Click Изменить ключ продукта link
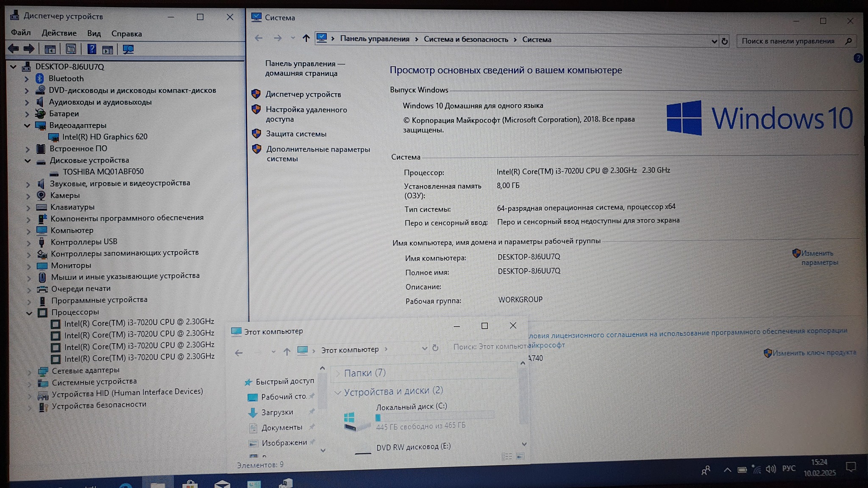Viewport: 868px width, 488px height. point(814,352)
